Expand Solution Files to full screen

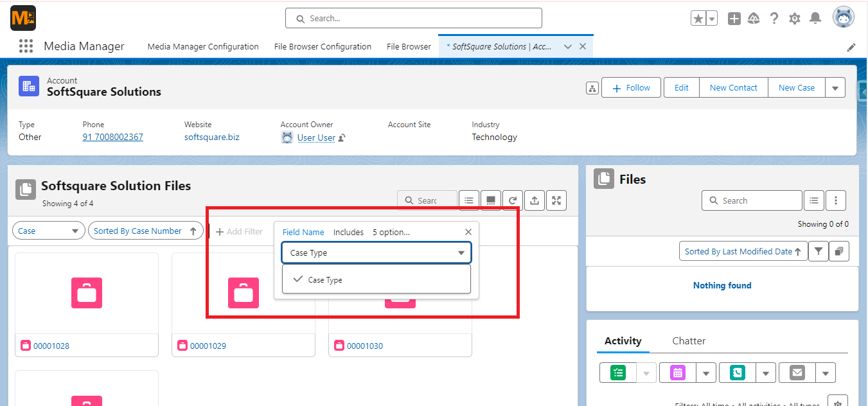[556, 200]
